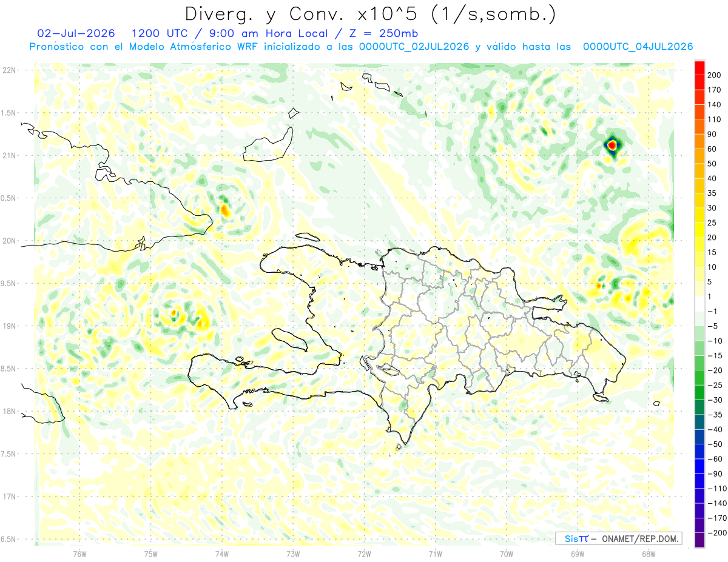Click the "9.5N" latitude label
Screen dimensions: 728x562
[8, 284]
